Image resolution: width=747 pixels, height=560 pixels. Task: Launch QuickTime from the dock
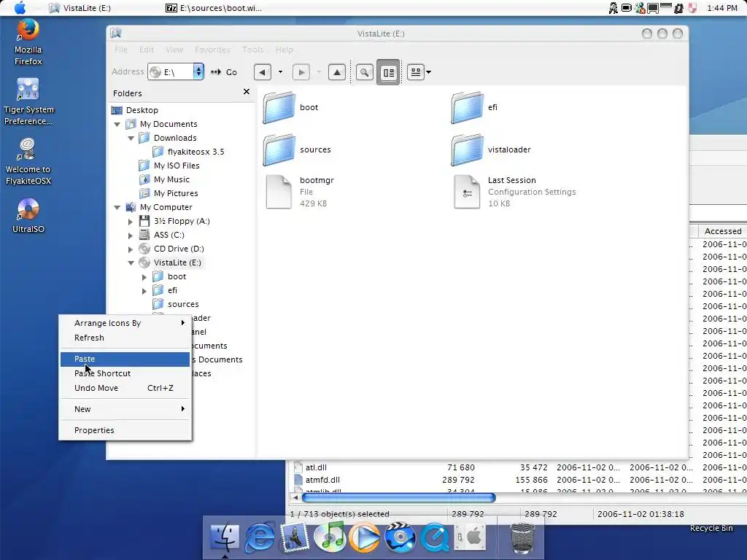coord(435,537)
